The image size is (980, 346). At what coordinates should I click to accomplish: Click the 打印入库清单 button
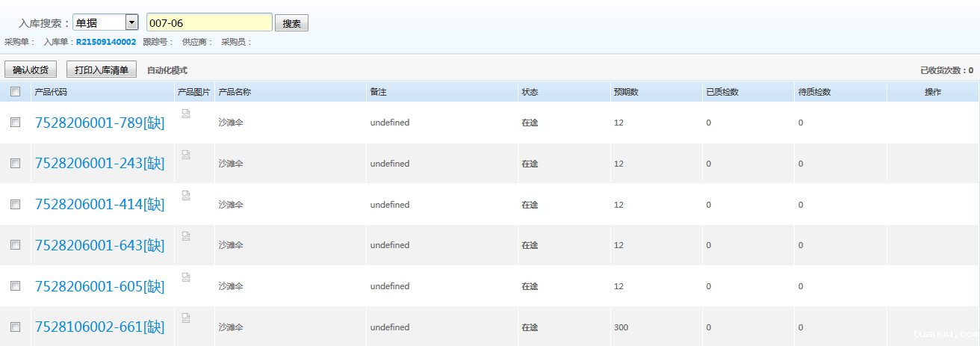[102, 70]
